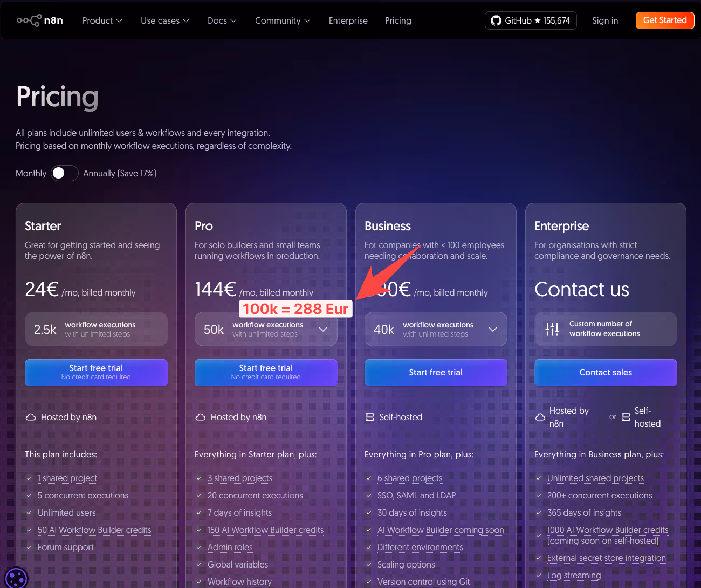The height and width of the screenshot is (588, 701).
Task: Click the cloud icon beside Pro's Hosted by n8n
Action: 201,417
